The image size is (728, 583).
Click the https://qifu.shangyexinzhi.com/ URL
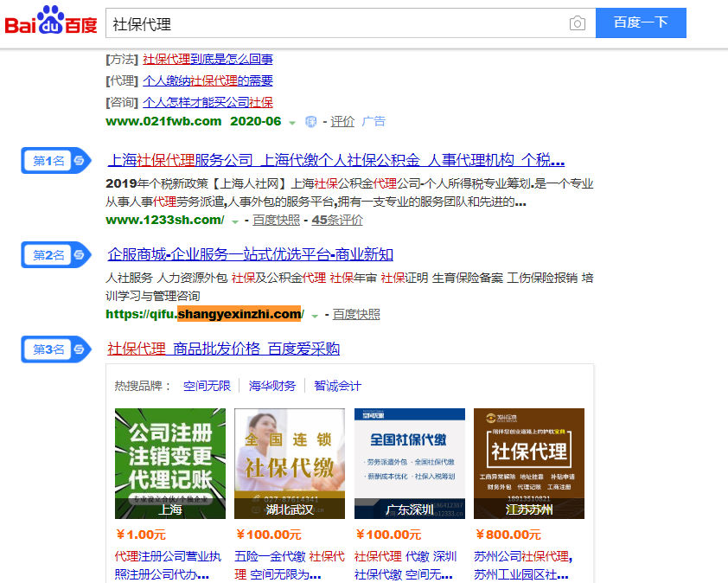205,315
